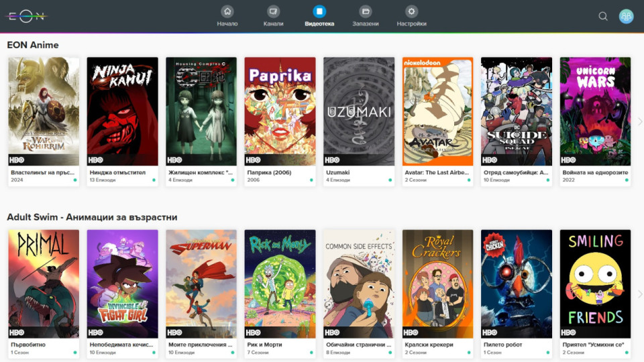
Task: Open the Rick and Morty poster
Action: [280, 284]
